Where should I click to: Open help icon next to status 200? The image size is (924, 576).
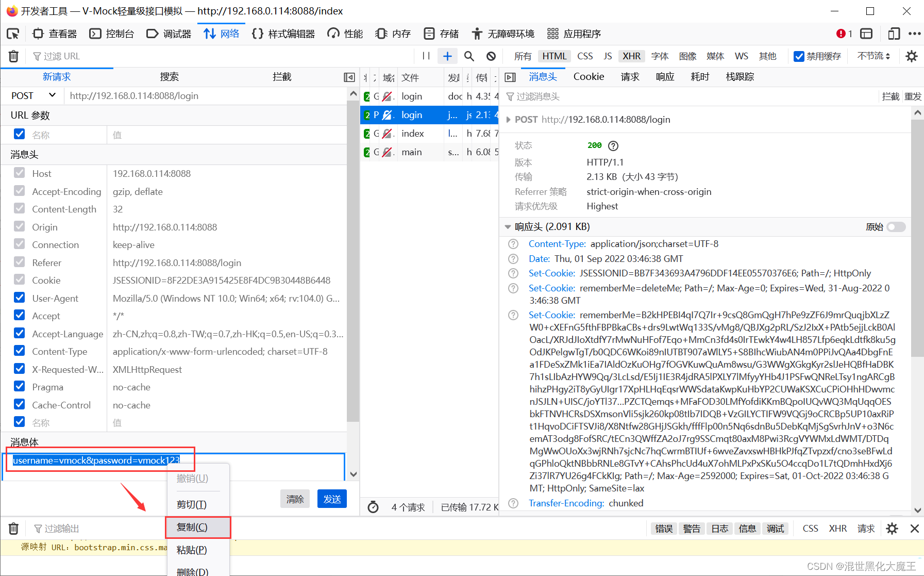(613, 146)
